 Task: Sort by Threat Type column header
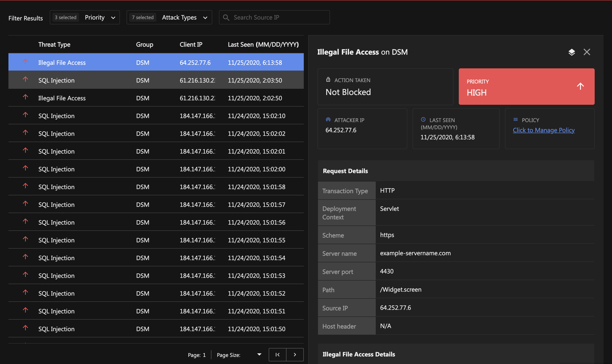(x=54, y=44)
